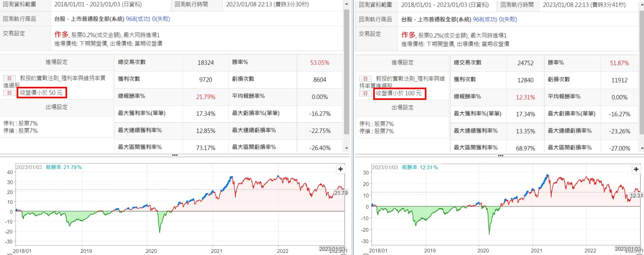Select the 收盤價小於 50 元 entry condition

pyautogui.click(x=41, y=93)
